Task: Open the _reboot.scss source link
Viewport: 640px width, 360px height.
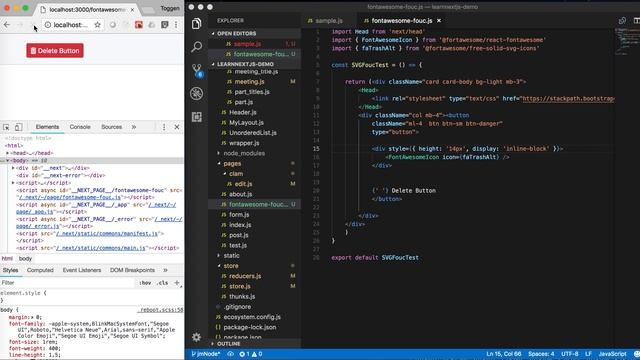Action: coord(160,310)
